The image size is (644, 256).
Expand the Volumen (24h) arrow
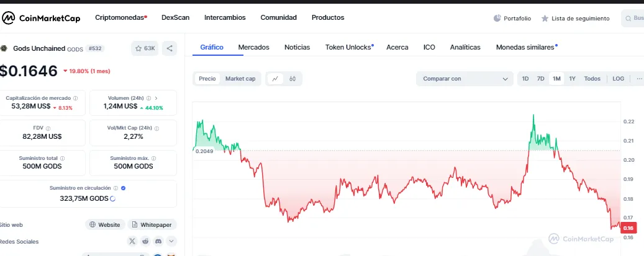coord(156,98)
